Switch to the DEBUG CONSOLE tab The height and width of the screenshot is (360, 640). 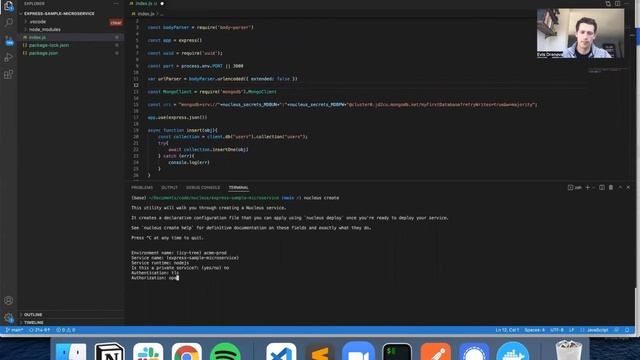click(203, 188)
